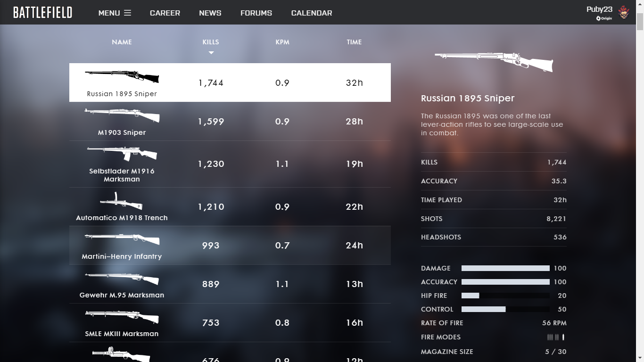This screenshot has height=362, width=644.
Task: Click the Russian 1895 Sniper details heading
Action: [x=468, y=99]
